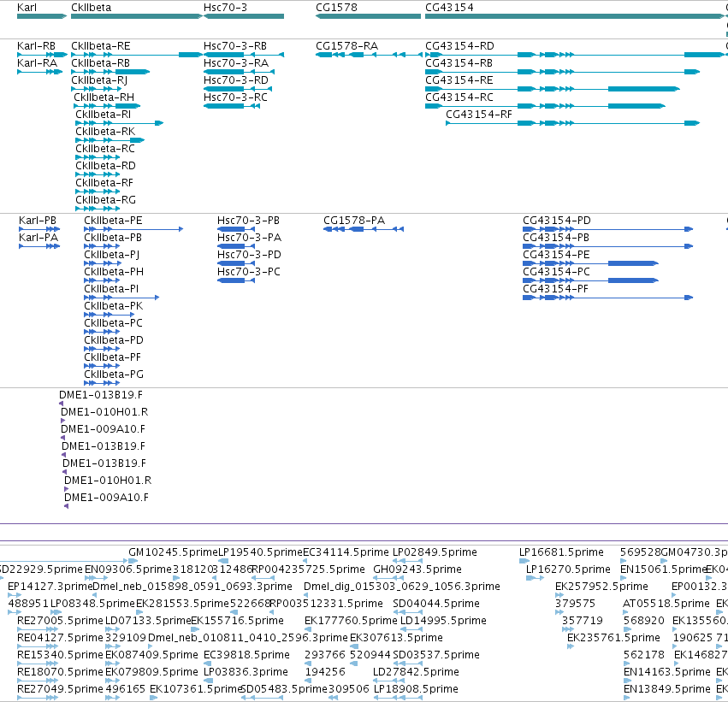Click Dmel_neb_015898_0591_0693.3prime feature
Viewport: 728px width, 702px height.
tap(192, 587)
